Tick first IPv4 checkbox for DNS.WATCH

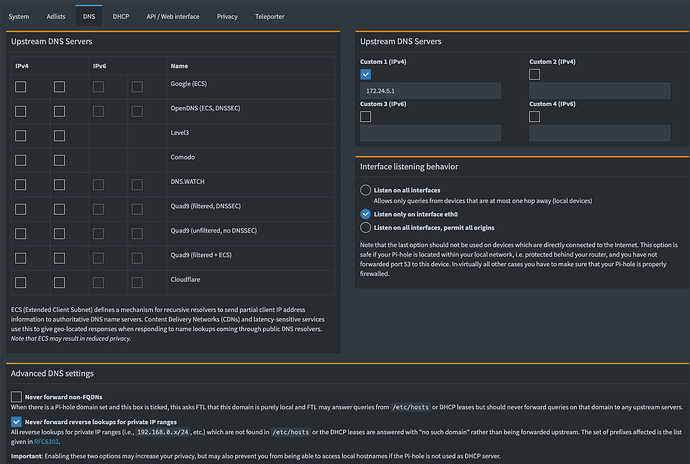[21, 182]
